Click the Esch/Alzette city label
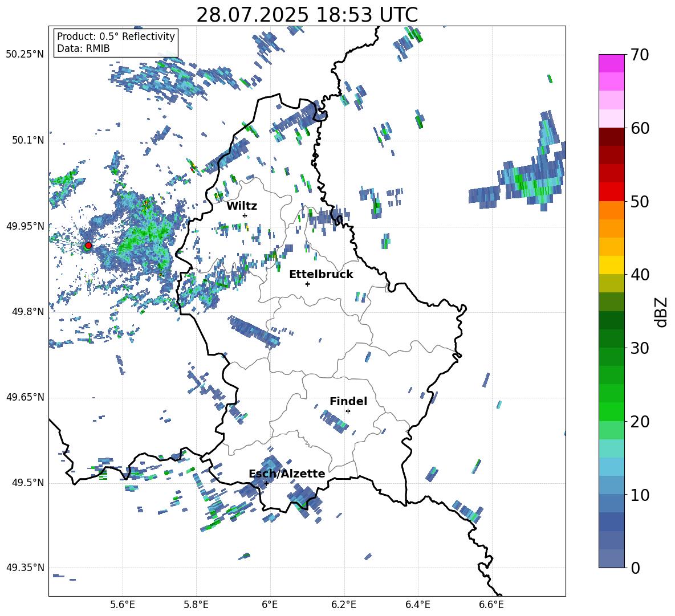675x616 pixels. pyautogui.click(x=287, y=474)
